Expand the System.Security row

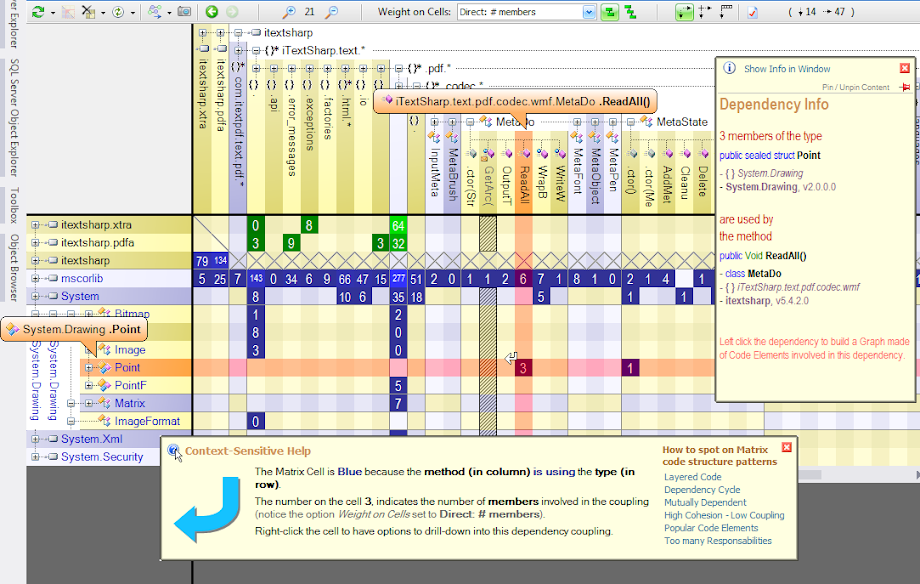pyautogui.click(x=35, y=457)
